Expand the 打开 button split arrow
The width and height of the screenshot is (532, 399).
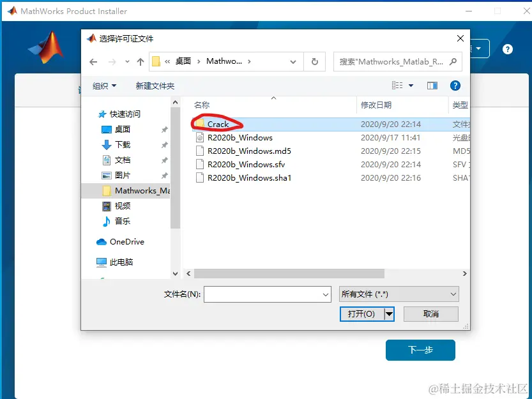coord(389,314)
